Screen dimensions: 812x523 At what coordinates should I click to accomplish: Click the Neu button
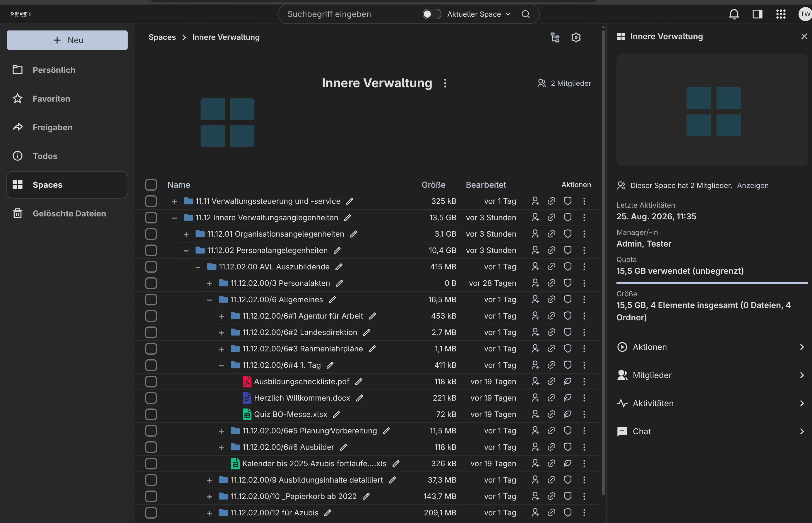coord(67,40)
